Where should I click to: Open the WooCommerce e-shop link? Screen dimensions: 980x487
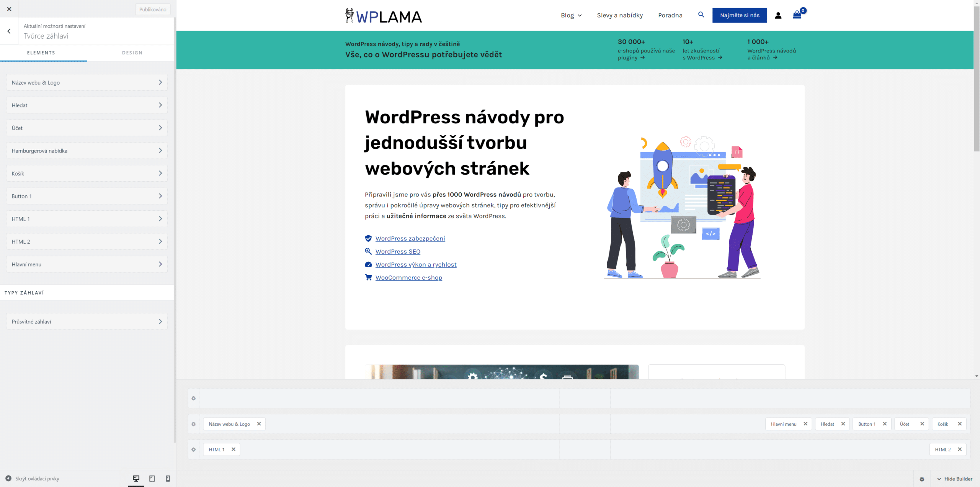408,277
